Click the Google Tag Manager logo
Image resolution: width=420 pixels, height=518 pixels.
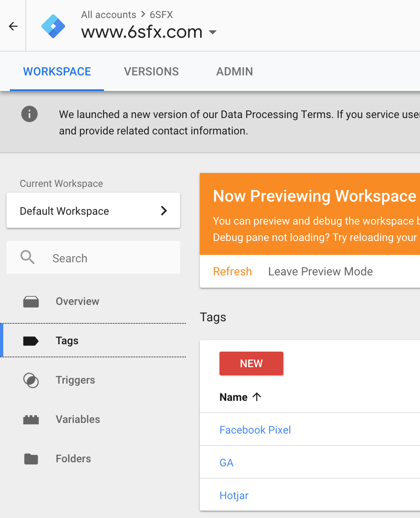point(53,26)
